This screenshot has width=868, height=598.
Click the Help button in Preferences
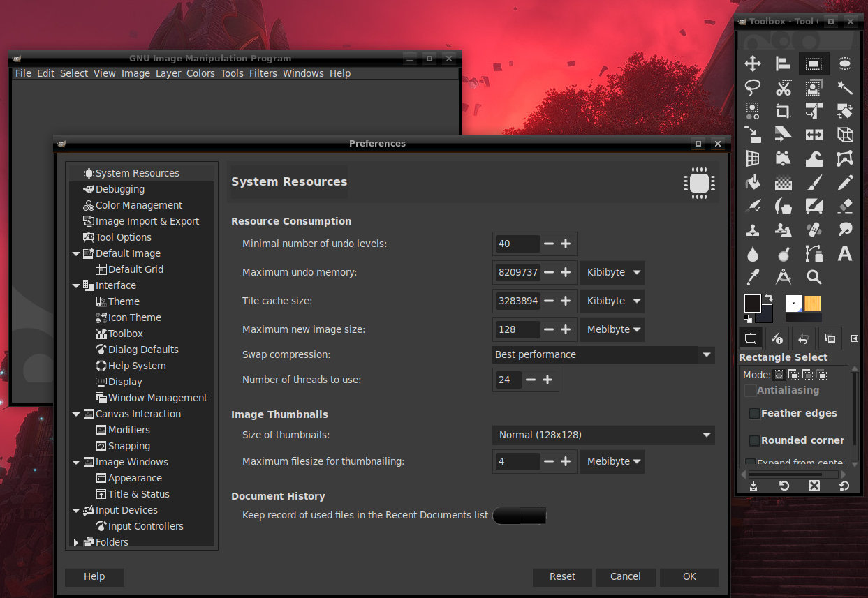point(94,576)
